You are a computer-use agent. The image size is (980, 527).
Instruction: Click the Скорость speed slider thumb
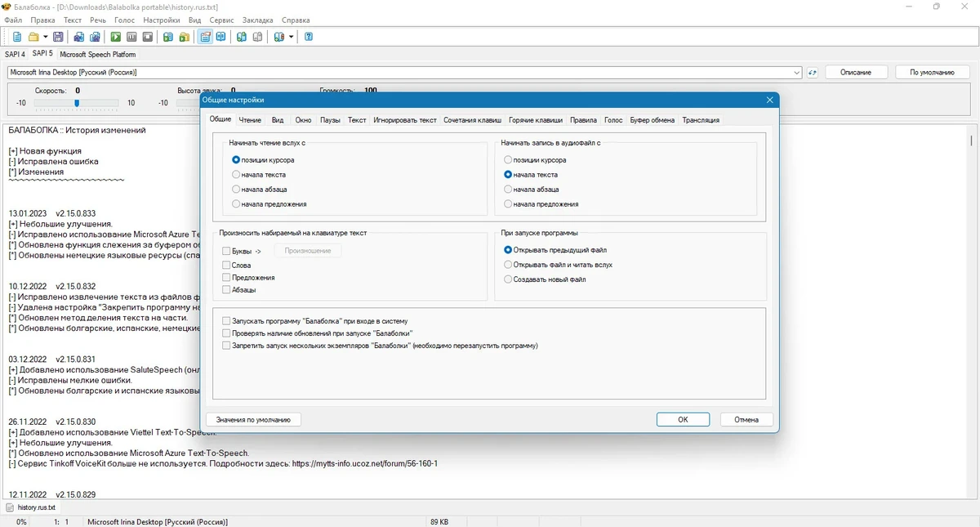76,103
